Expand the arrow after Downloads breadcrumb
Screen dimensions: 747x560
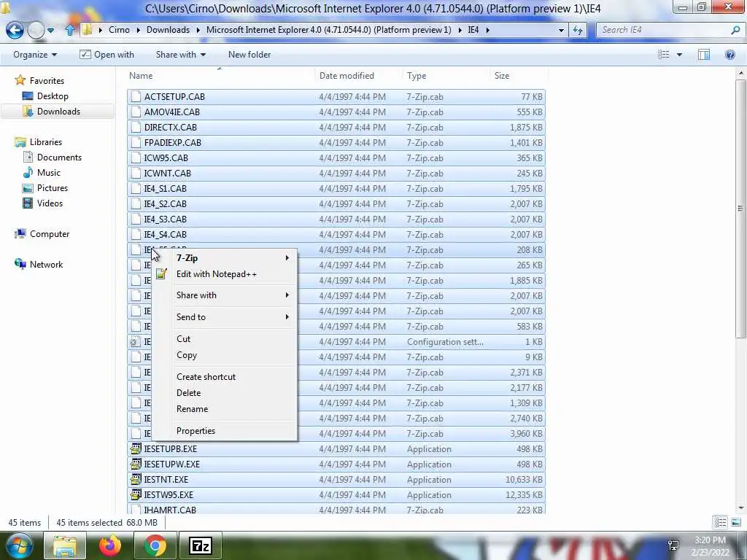(198, 30)
